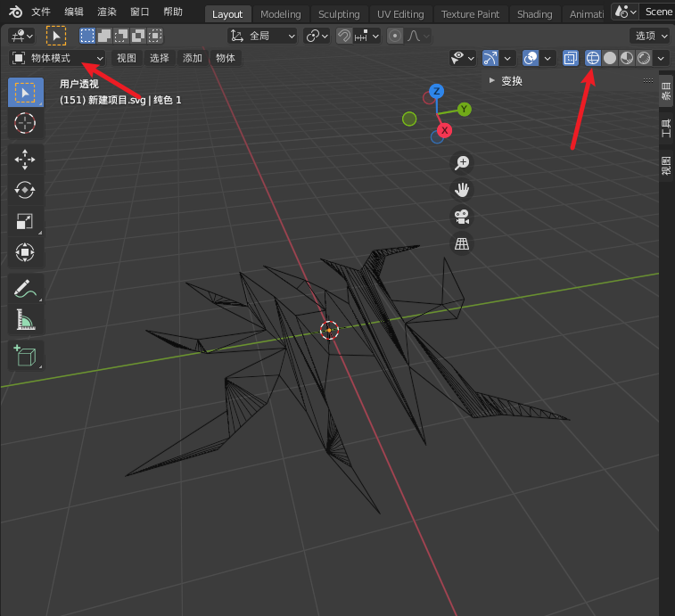Open the overlays options dropdown arrow
This screenshot has width=675, height=616.
click(x=547, y=58)
